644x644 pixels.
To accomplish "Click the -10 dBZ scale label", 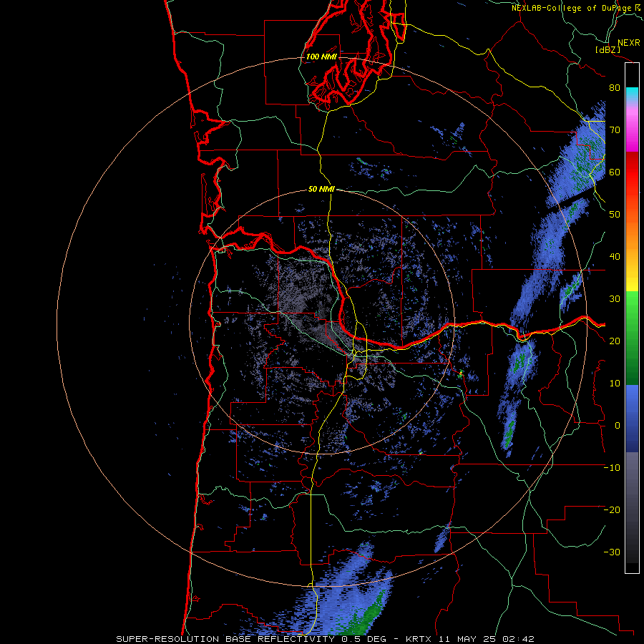I will pyautogui.click(x=612, y=467).
